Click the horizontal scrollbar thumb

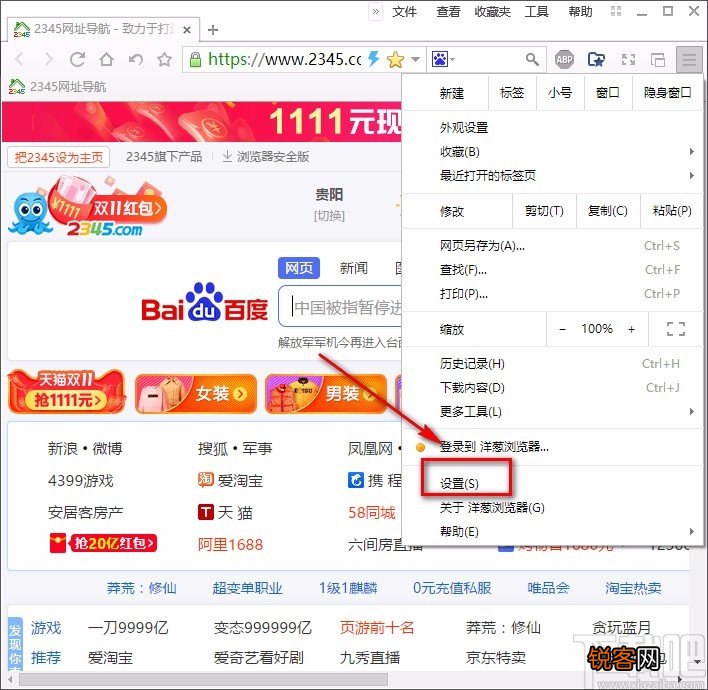click(x=203, y=680)
